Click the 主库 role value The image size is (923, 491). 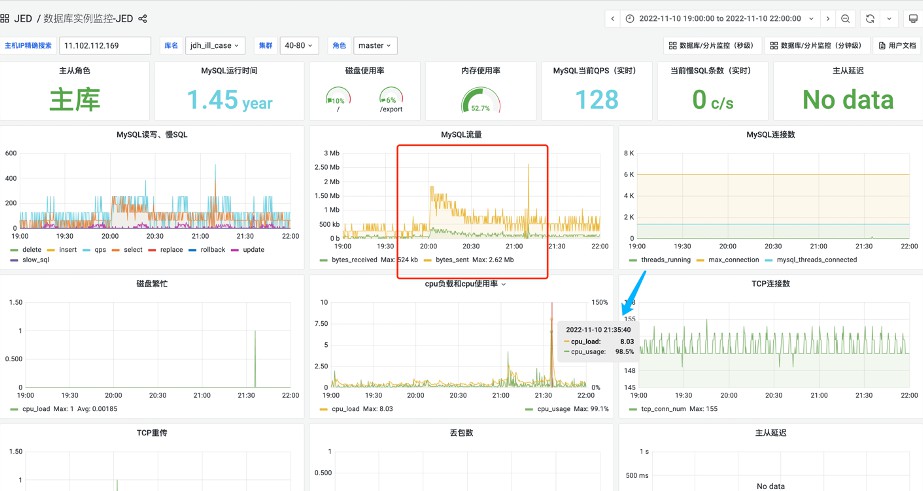point(75,99)
